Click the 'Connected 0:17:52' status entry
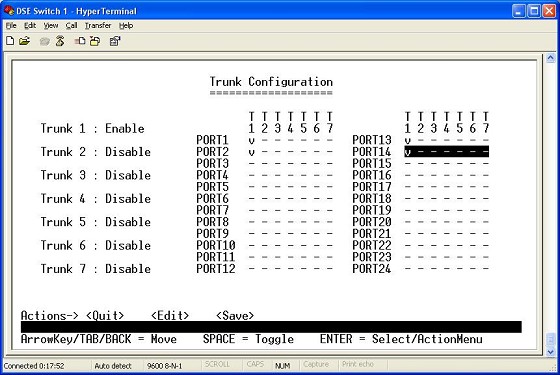The width and height of the screenshot is (560, 375). pyautogui.click(x=34, y=366)
